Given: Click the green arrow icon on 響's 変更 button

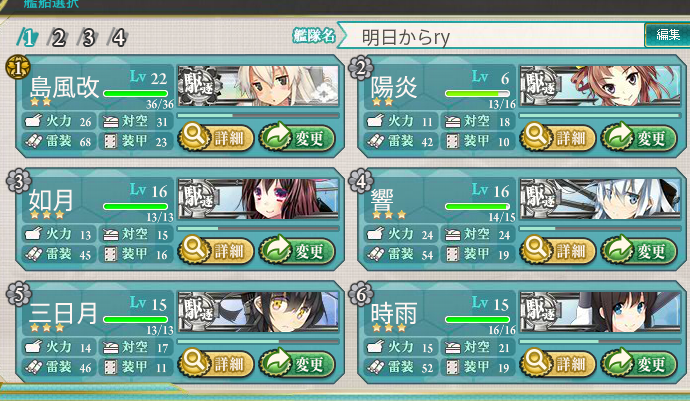Looking at the screenshot, I should pyautogui.click(x=619, y=249).
